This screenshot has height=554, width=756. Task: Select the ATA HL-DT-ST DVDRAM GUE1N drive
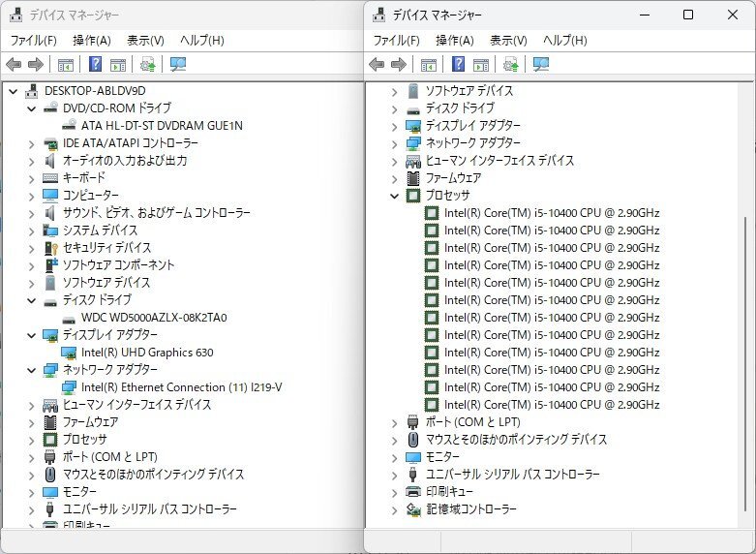(162, 126)
